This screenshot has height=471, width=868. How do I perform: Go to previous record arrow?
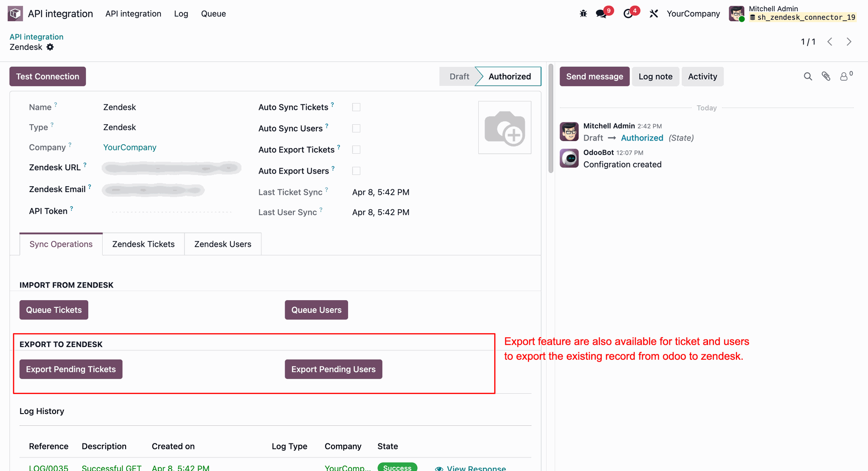click(x=830, y=42)
